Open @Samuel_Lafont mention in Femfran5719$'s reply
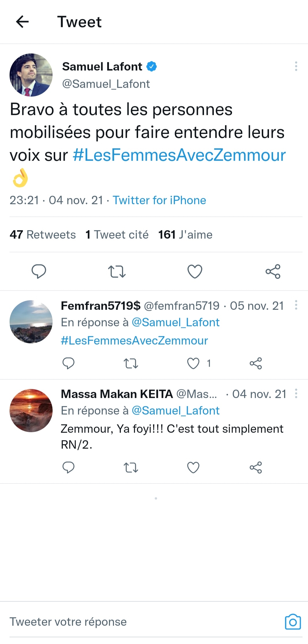308x644 pixels. coord(176,322)
